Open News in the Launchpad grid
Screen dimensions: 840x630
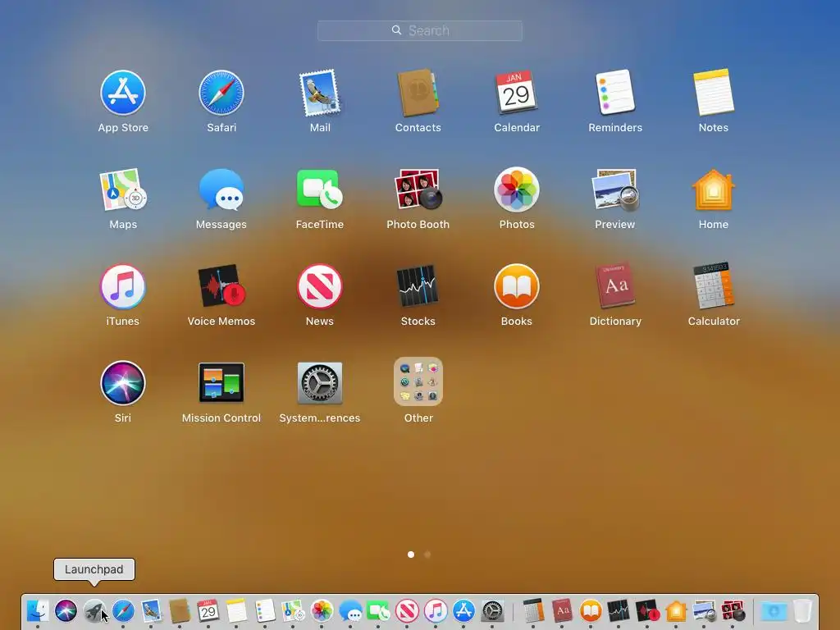click(x=320, y=286)
